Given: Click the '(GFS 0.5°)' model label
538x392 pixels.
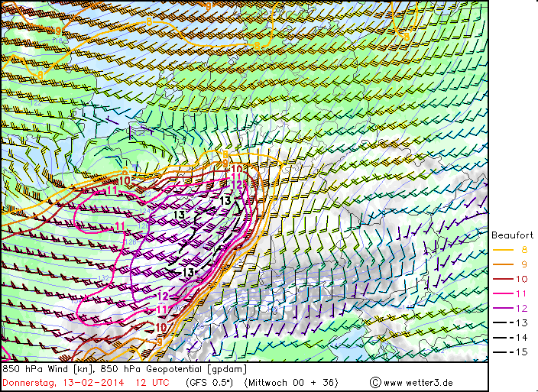Looking at the screenshot, I should click(x=209, y=383).
